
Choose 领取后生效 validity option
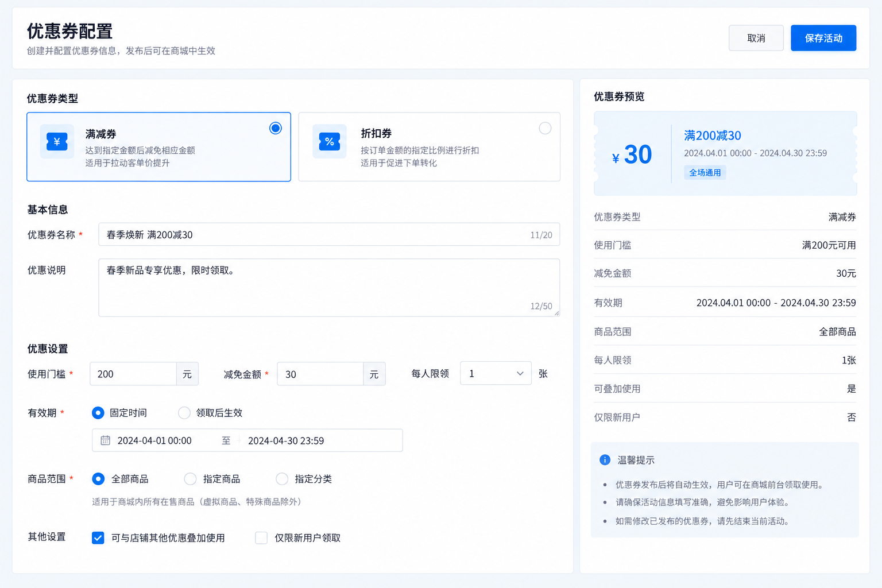pyautogui.click(x=184, y=413)
